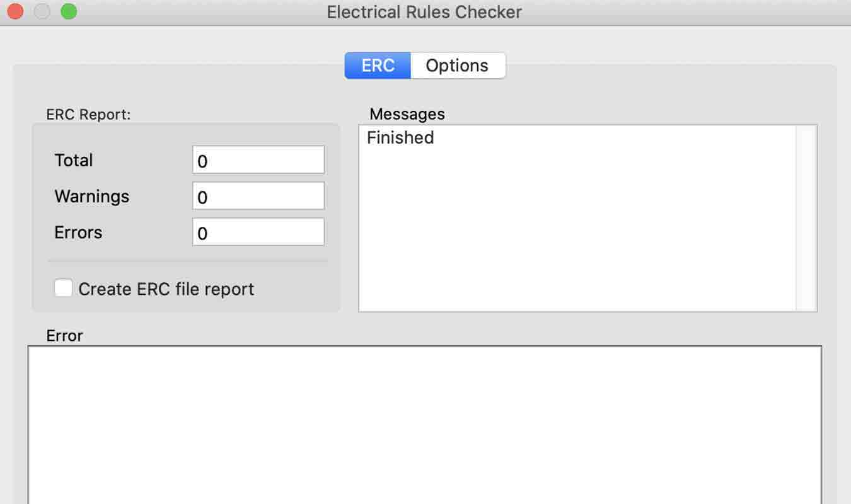Click the Warnings label

click(x=92, y=196)
